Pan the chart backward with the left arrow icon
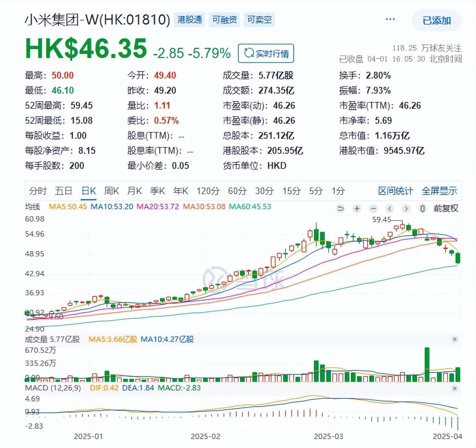This screenshot has width=476, height=448. click(389, 209)
